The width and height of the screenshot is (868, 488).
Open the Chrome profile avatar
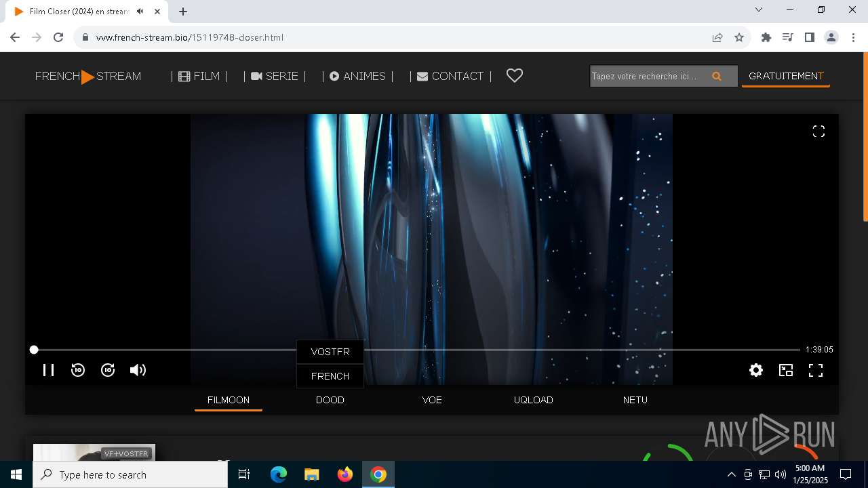tap(831, 37)
